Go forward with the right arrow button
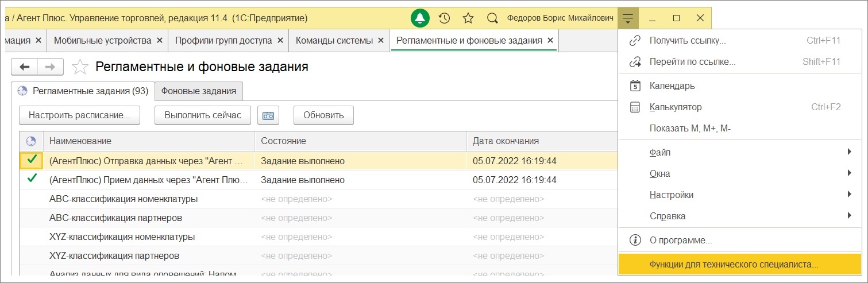868x283 pixels. (51, 67)
